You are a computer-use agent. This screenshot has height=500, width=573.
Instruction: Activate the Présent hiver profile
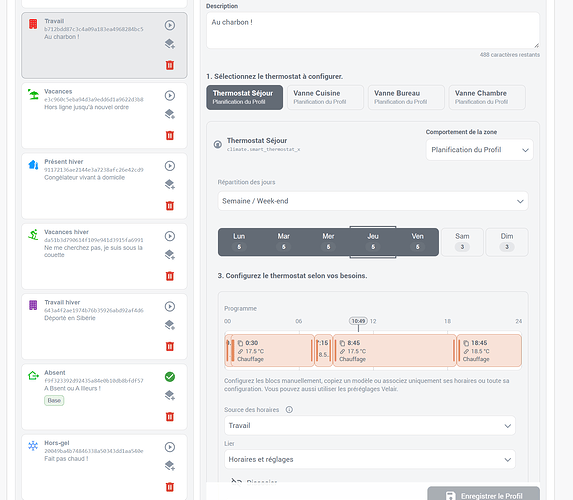[170, 166]
